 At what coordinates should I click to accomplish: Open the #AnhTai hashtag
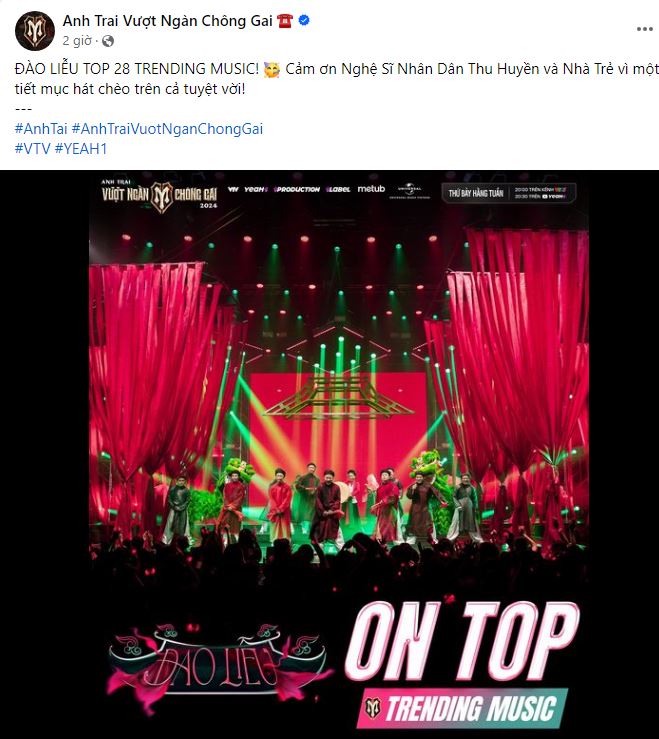(41, 129)
